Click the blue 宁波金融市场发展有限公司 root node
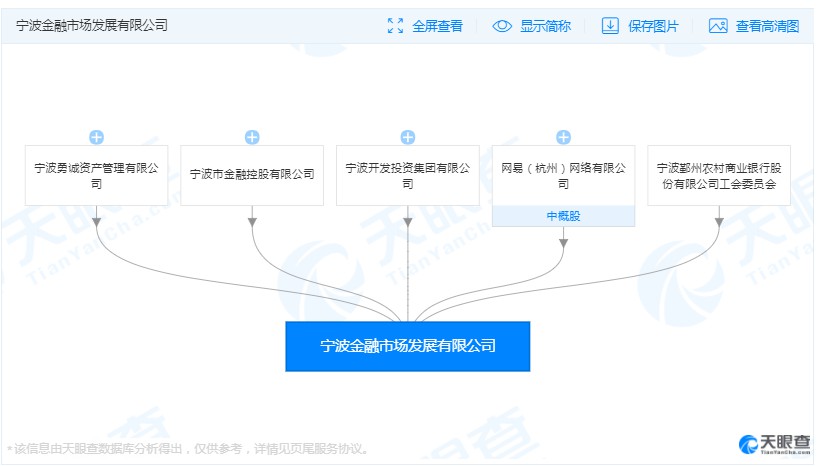 [407, 346]
